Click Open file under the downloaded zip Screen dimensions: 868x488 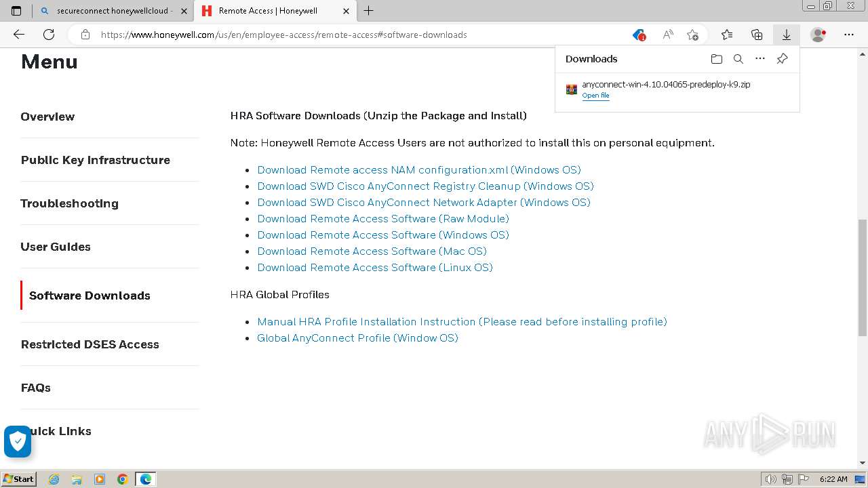coord(595,96)
